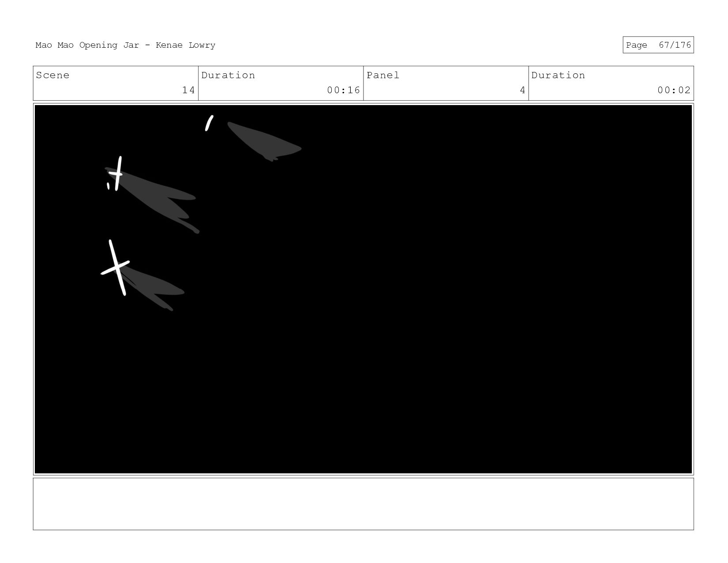The width and height of the screenshot is (728, 563).
Task: Click the black storyboard panel image
Action: click(363, 289)
